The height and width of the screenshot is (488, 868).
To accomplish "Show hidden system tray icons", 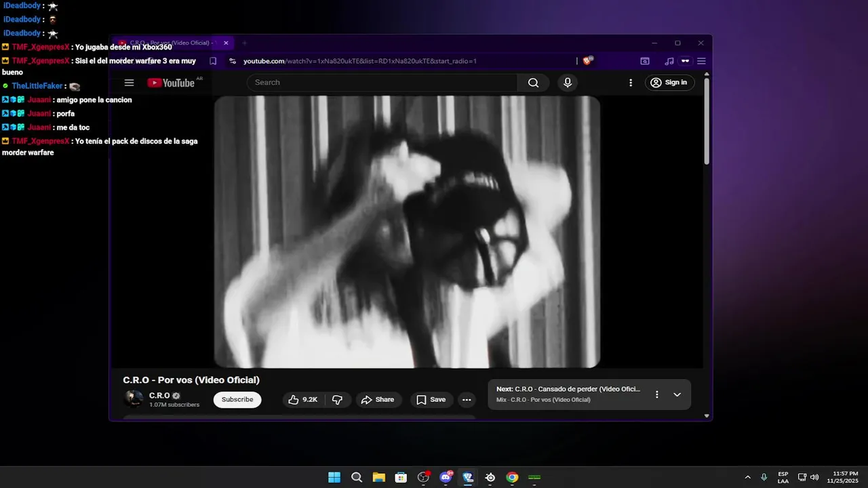I will pos(748,477).
